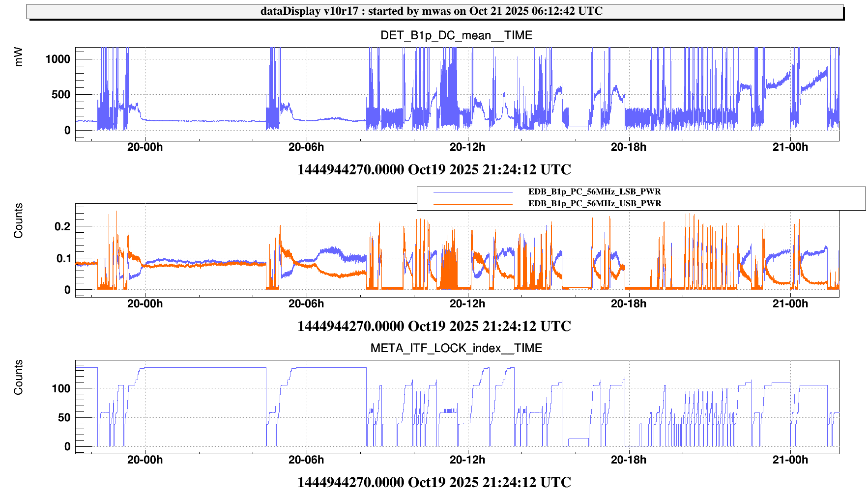
Task: Click the 0.2 tick label on middle plot
Action: 62,227
